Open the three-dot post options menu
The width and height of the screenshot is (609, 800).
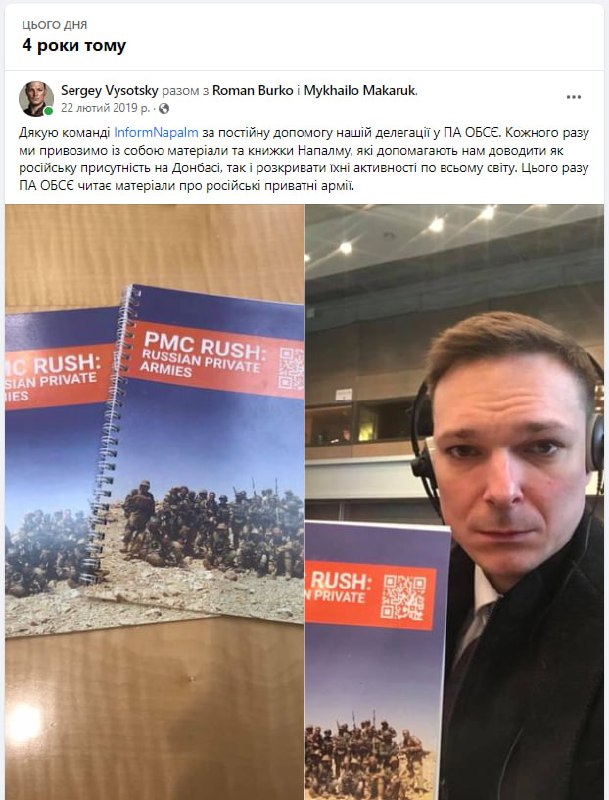click(x=574, y=97)
